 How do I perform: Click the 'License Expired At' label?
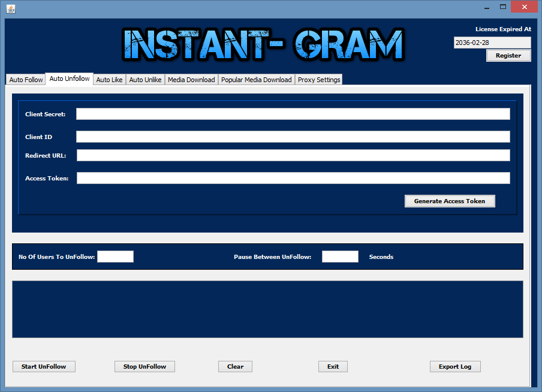(x=503, y=29)
